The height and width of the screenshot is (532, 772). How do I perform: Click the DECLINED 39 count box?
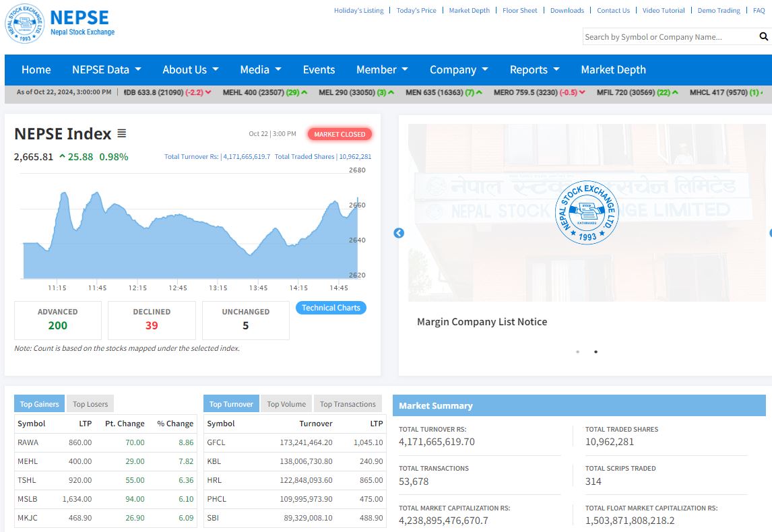click(x=152, y=321)
